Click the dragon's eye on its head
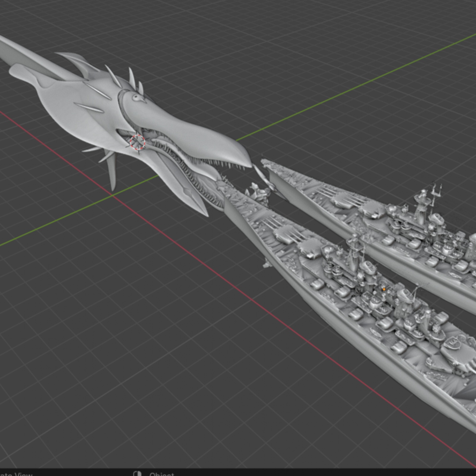476x476 pixels. tap(137, 97)
